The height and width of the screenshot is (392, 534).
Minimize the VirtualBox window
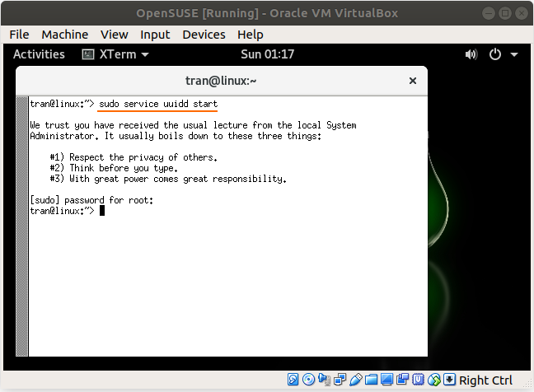pos(489,13)
